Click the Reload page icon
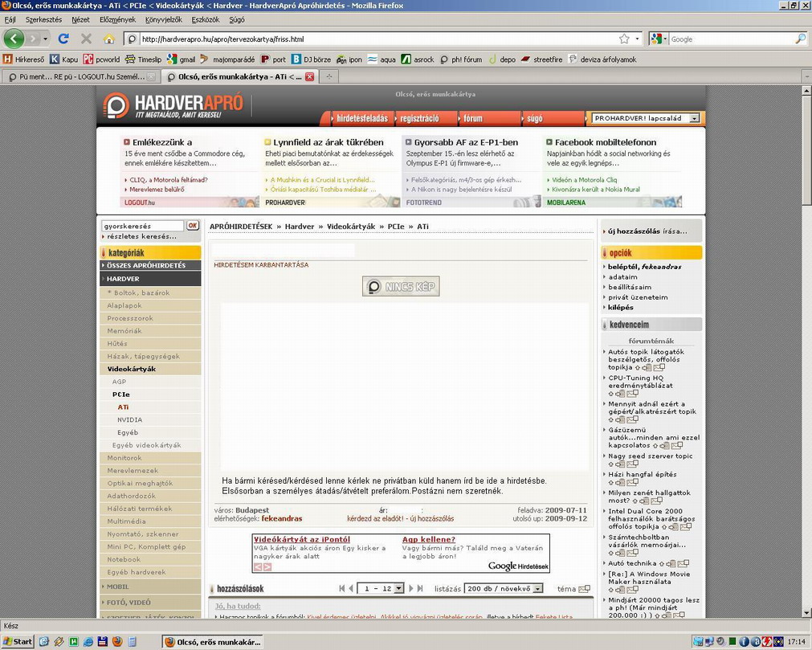Screen dimensions: 812x650 (63, 39)
